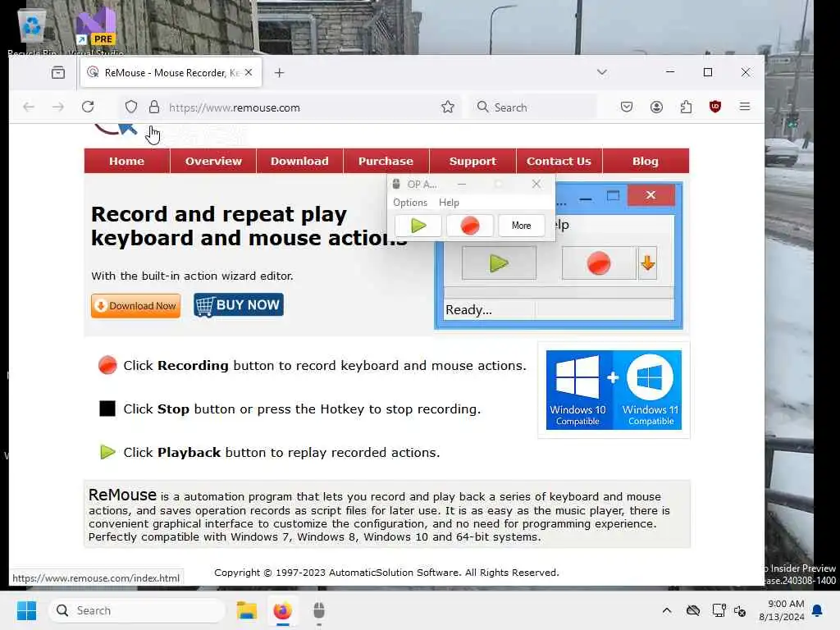
Task: Click the red Record button in OP A... window
Action: pyautogui.click(x=470, y=226)
